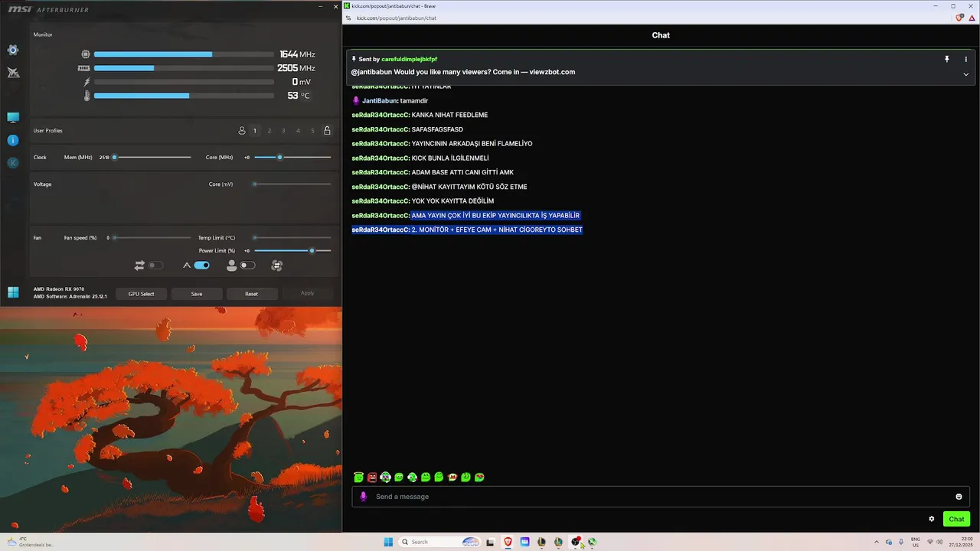This screenshot has width=980, height=551.
Task: Open the emoji picker smiley icon
Action: (x=959, y=497)
